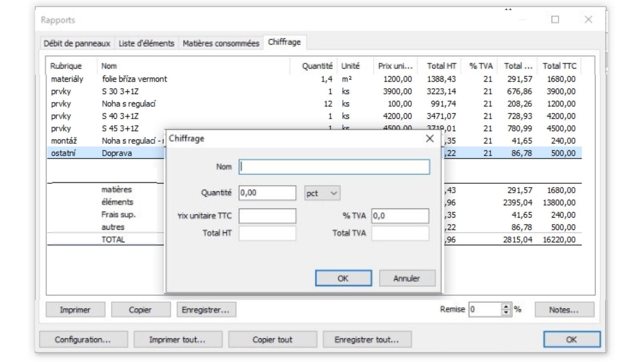The width and height of the screenshot is (644, 362).
Task: Select the folie bříza vermont row
Action: point(134,79)
